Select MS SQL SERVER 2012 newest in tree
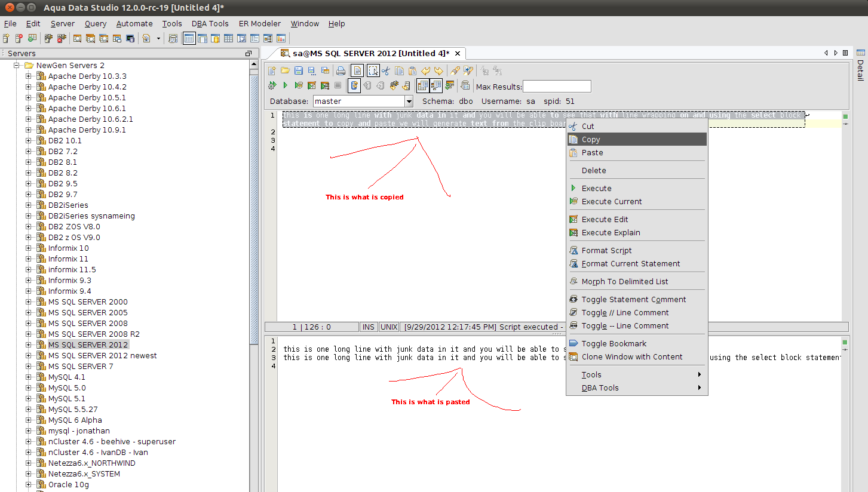Screen dimensions: 868x492 103,355
